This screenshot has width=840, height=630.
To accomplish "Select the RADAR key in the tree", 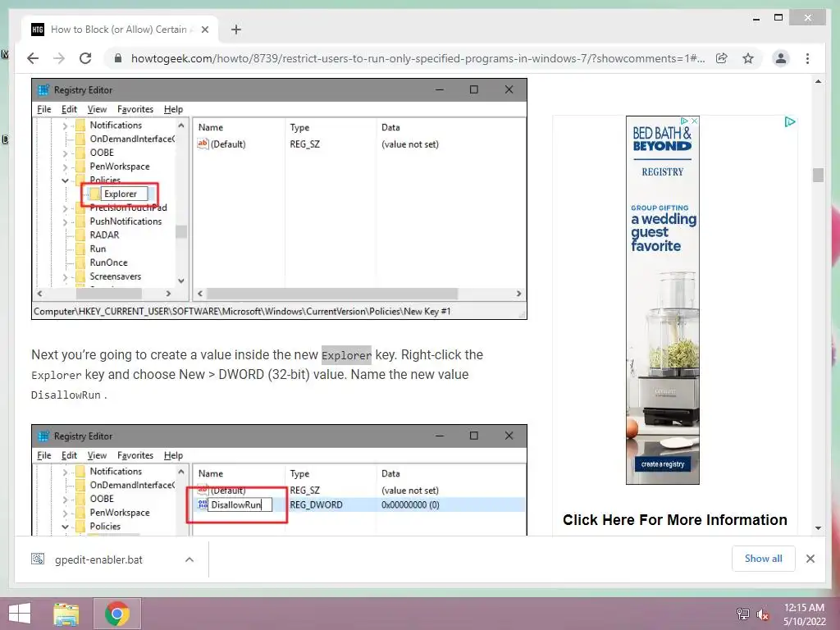I will pyautogui.click(x=104, y=235).
